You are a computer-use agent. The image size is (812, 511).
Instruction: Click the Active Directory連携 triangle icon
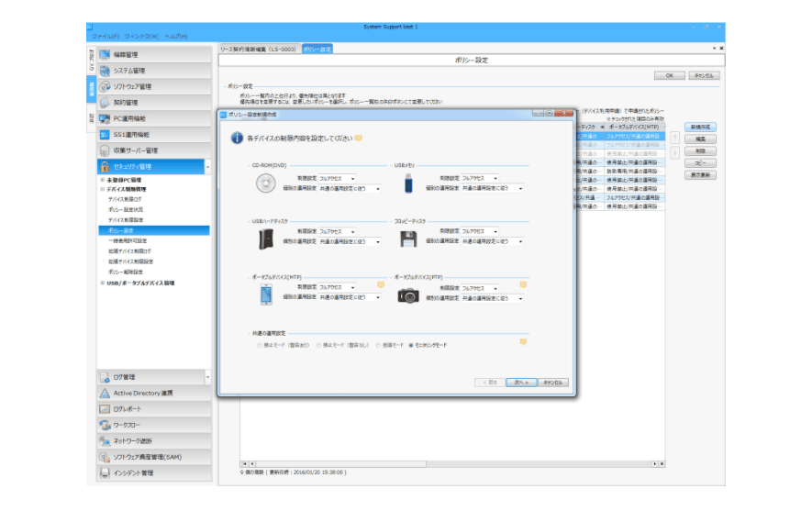pyautogui.click(x=105, y=394)
